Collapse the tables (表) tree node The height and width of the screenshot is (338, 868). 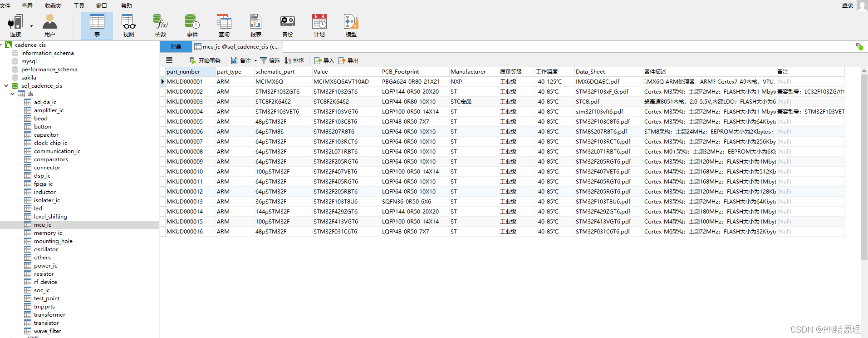coord(13,94)
